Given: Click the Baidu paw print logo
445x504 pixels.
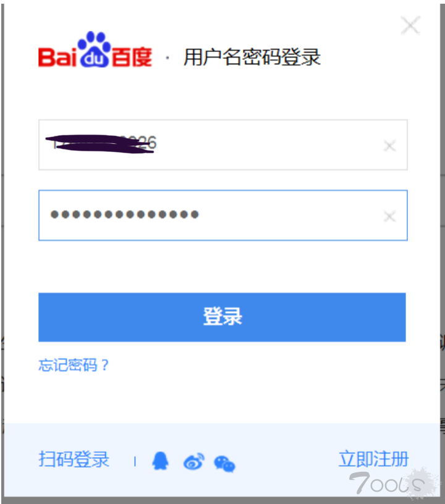Looking at the screenshot, I should [x=94, y=49].
